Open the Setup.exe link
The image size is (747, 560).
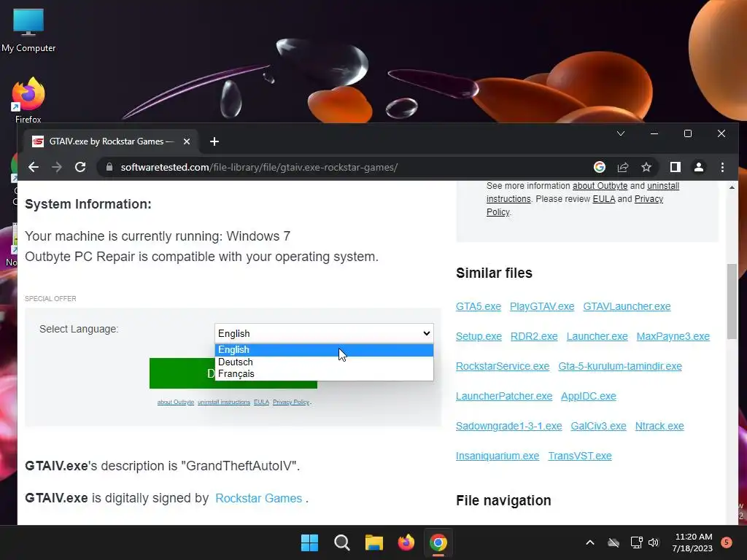point(479,336)
